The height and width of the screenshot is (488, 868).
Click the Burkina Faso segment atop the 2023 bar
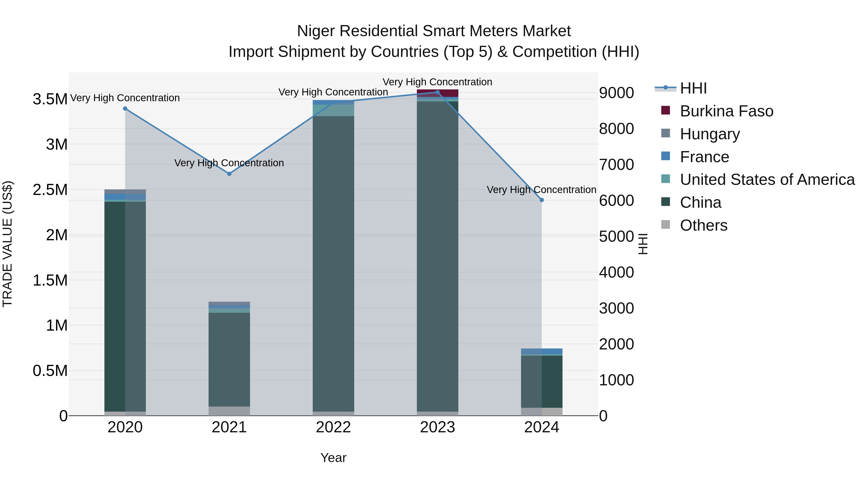point(437,93)
